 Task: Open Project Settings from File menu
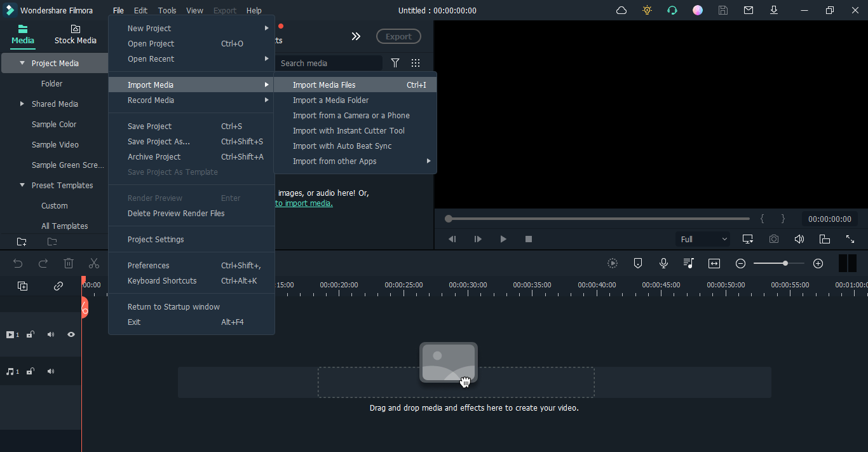tap(191, 239)
